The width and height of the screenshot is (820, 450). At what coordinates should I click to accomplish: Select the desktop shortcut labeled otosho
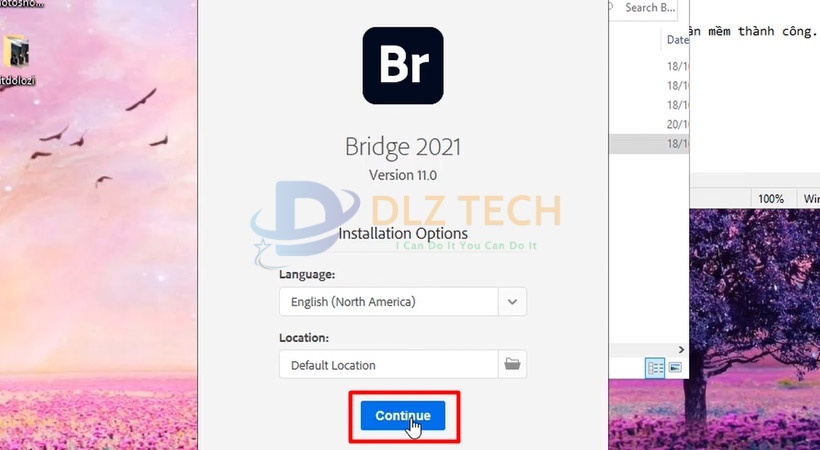[x=21, y=4]
